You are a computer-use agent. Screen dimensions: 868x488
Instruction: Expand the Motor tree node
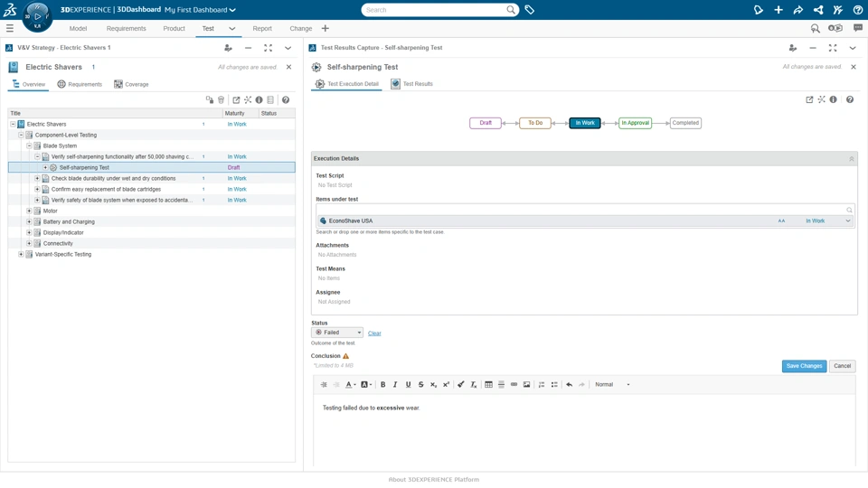point(29,211)
